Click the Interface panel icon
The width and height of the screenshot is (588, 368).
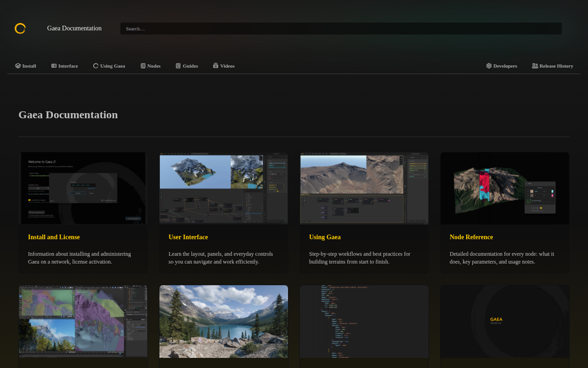click(x=54, y=66)
